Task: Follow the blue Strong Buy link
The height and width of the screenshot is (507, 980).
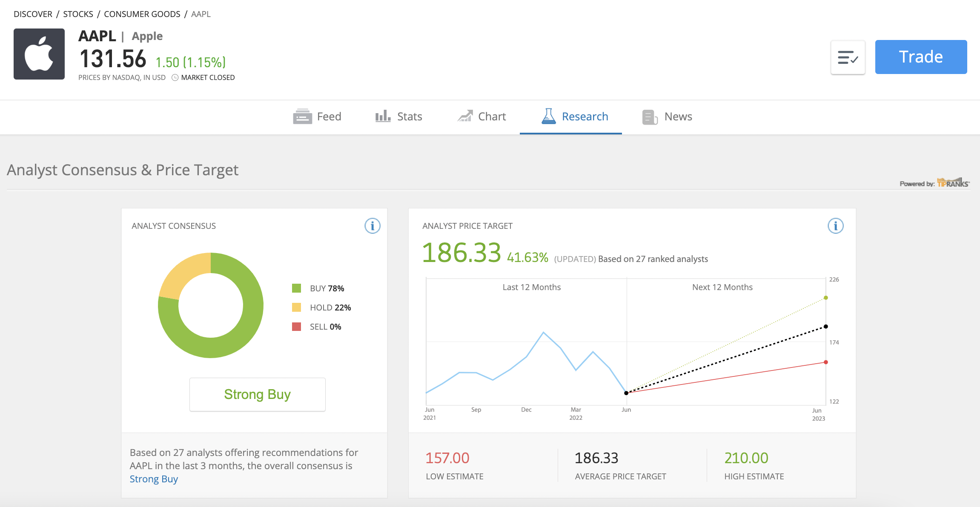Action: click(154, 479)
